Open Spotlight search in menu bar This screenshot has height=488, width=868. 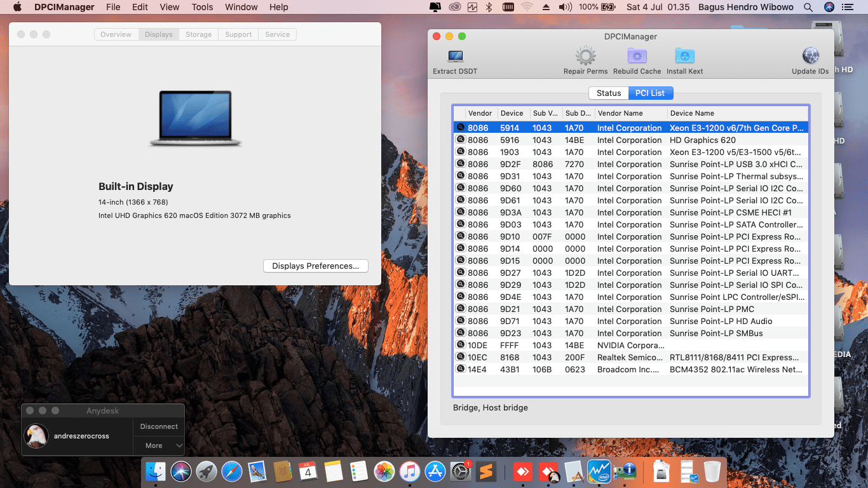pos(808,7)
